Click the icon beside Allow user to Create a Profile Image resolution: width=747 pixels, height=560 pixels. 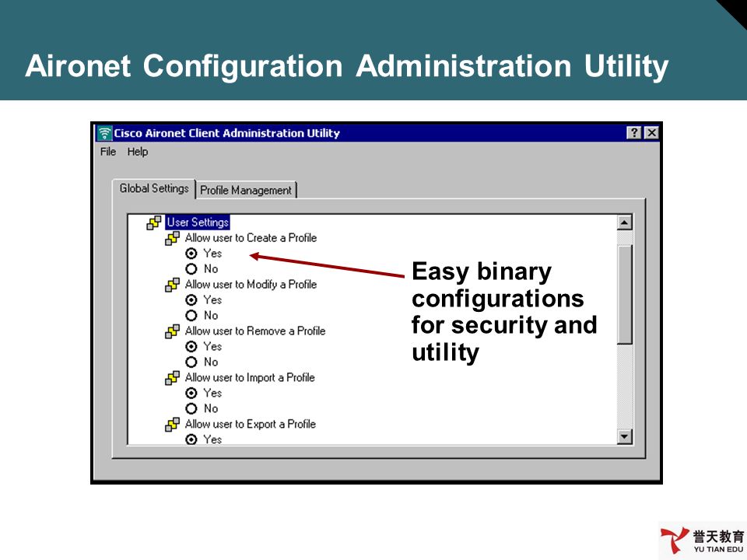click(173, 238)
